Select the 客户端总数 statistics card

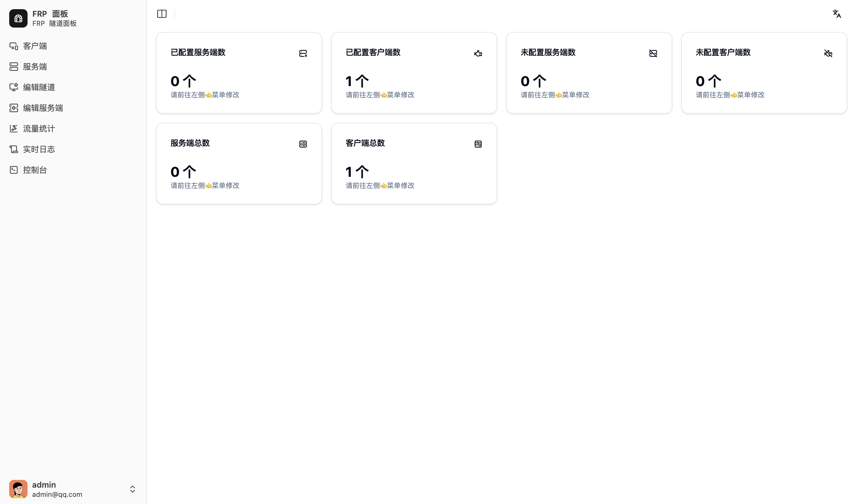[414, 164]
